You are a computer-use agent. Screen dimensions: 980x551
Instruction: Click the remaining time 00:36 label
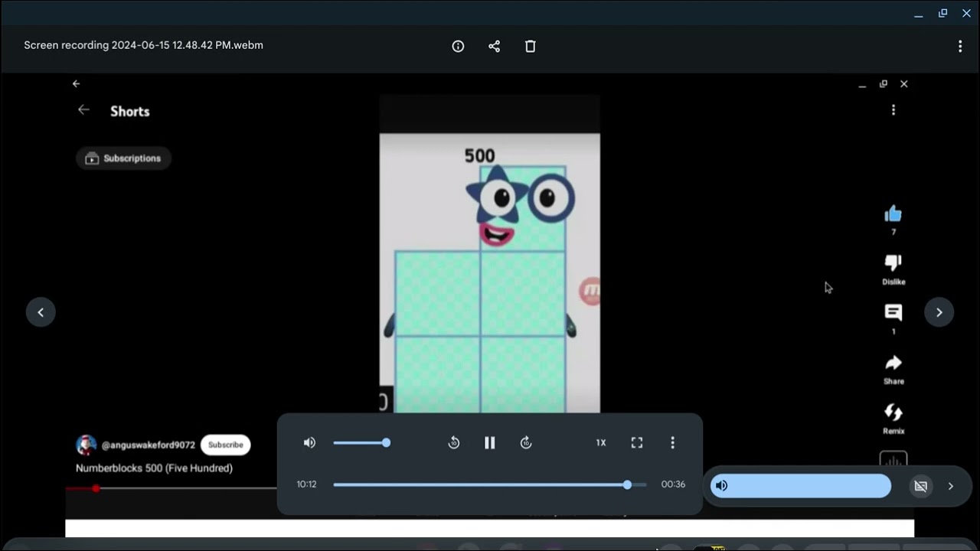point(673,484)
